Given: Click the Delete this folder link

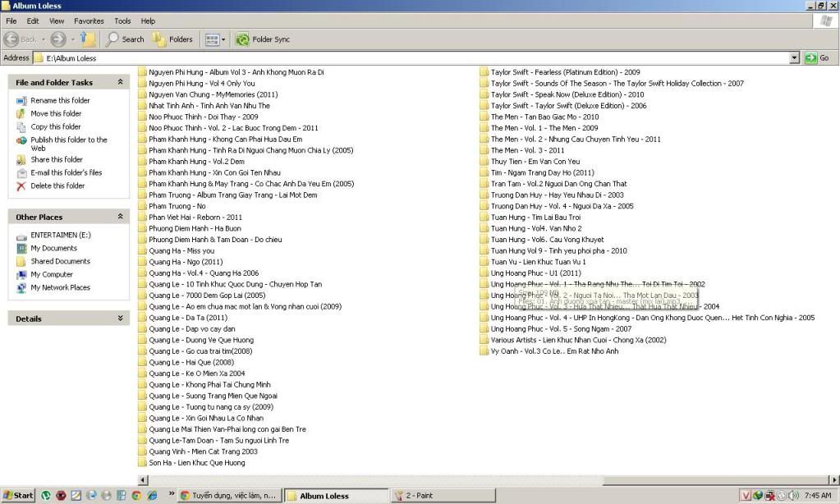Looking at the screenshot, I should [x=57, y=186].
